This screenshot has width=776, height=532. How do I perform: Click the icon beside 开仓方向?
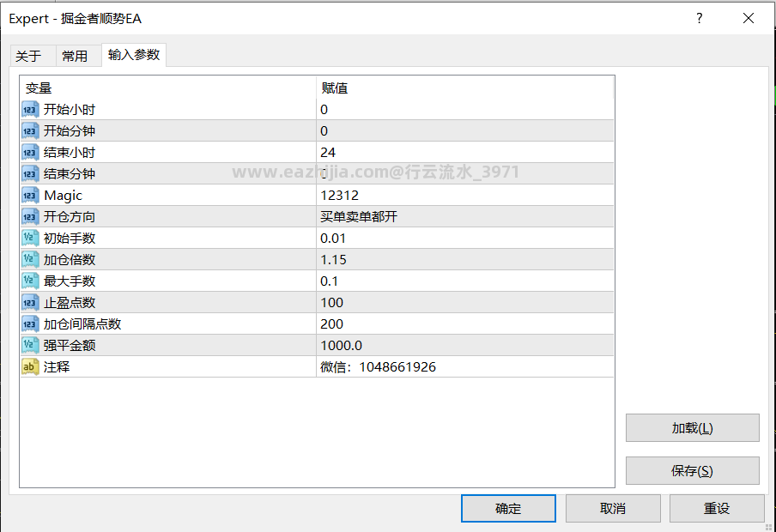point(30,217)
